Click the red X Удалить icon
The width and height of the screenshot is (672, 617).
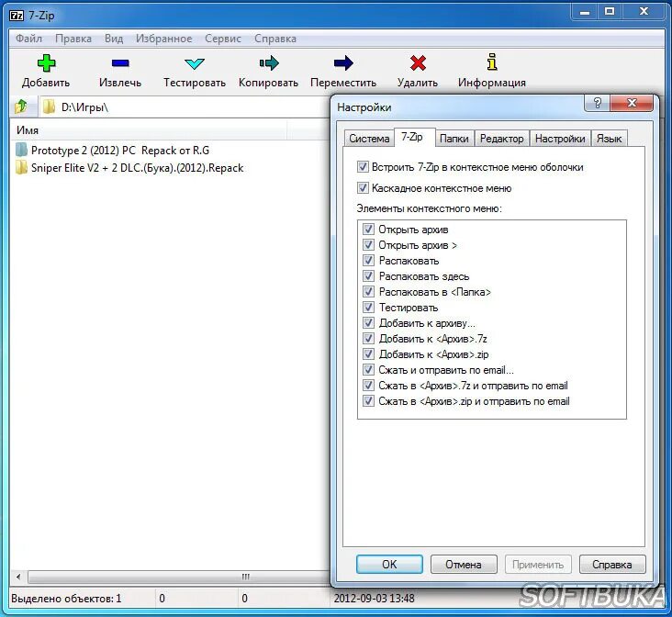(x=418, y=63)
